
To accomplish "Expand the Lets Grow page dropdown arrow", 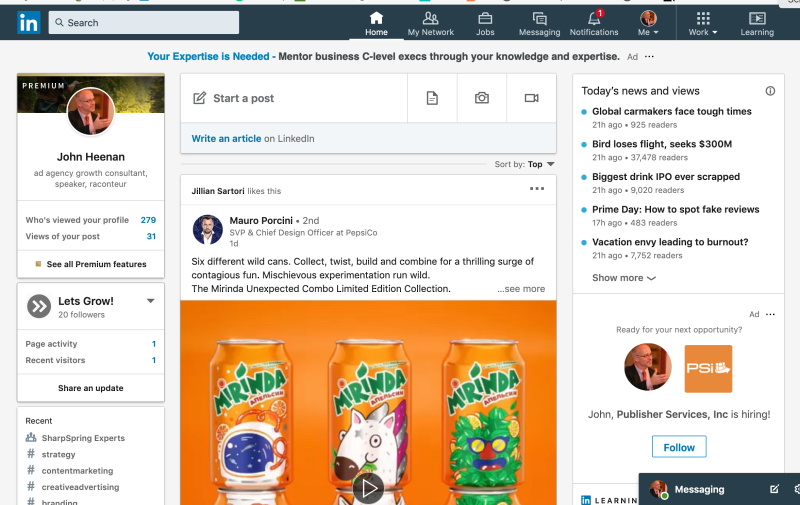I will pyautogui.click(x=151, y=301).
